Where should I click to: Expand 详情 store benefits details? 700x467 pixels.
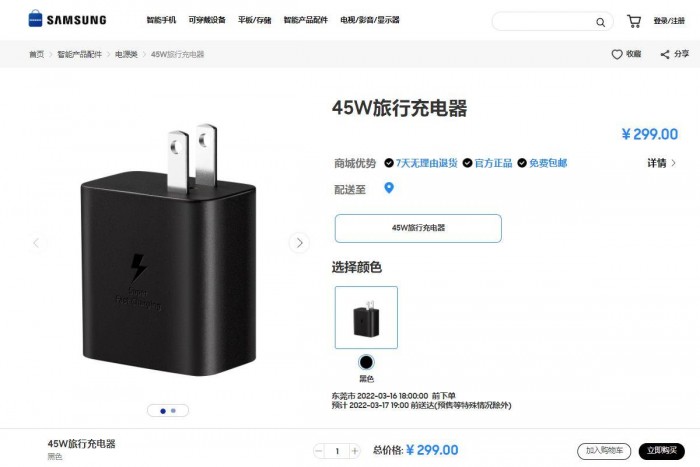(662, 163)
